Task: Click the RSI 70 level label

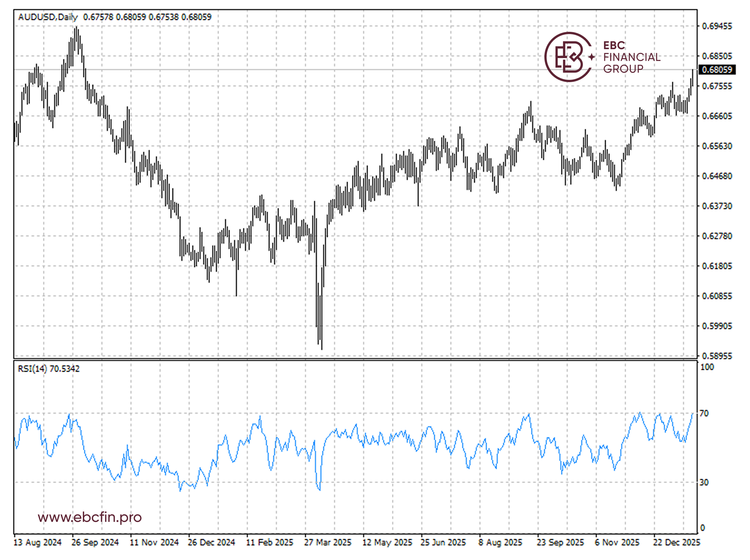Action: click(x=704, y=413)
